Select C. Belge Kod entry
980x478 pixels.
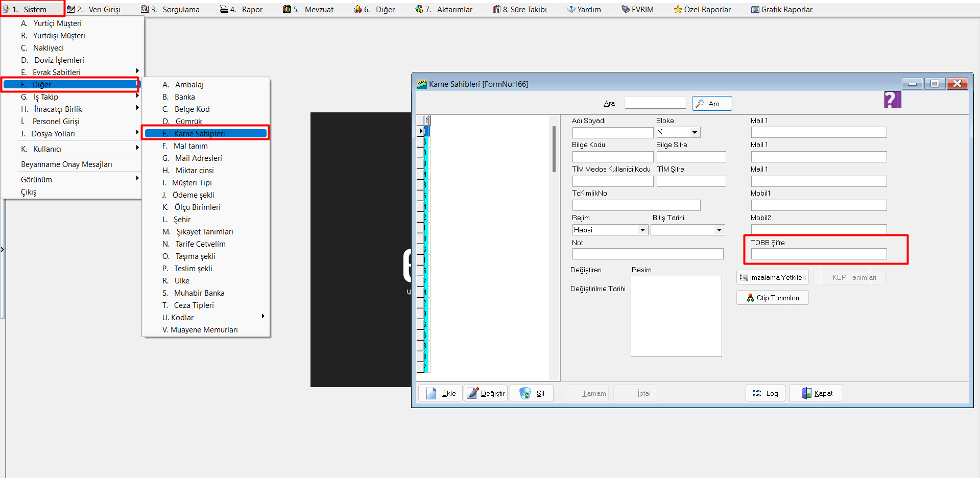click(206, 109)
